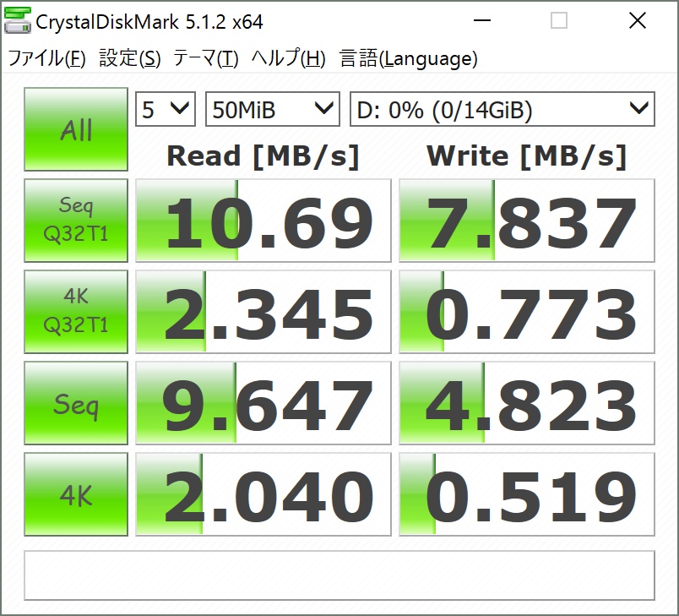Click the 4K read value 2.040
This screenshot has height=616, width=679.
tap(263, 494)
